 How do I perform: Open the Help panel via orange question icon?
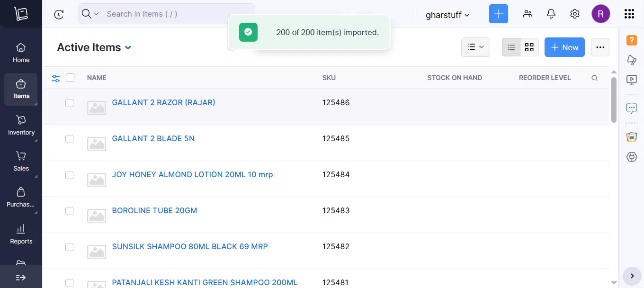(632, 40)
